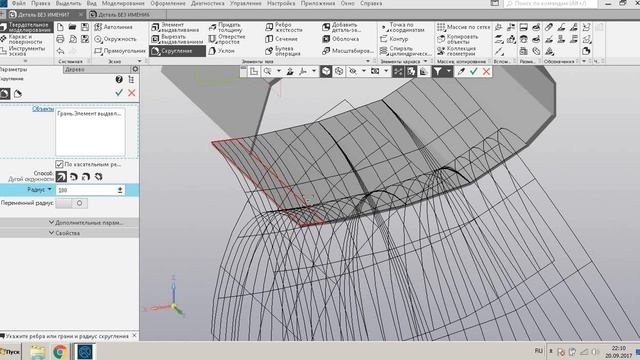Viewport: 640px width, 360px height.
Task: Toggle the Переменный радиус switch
Action: tap(72, 203)
